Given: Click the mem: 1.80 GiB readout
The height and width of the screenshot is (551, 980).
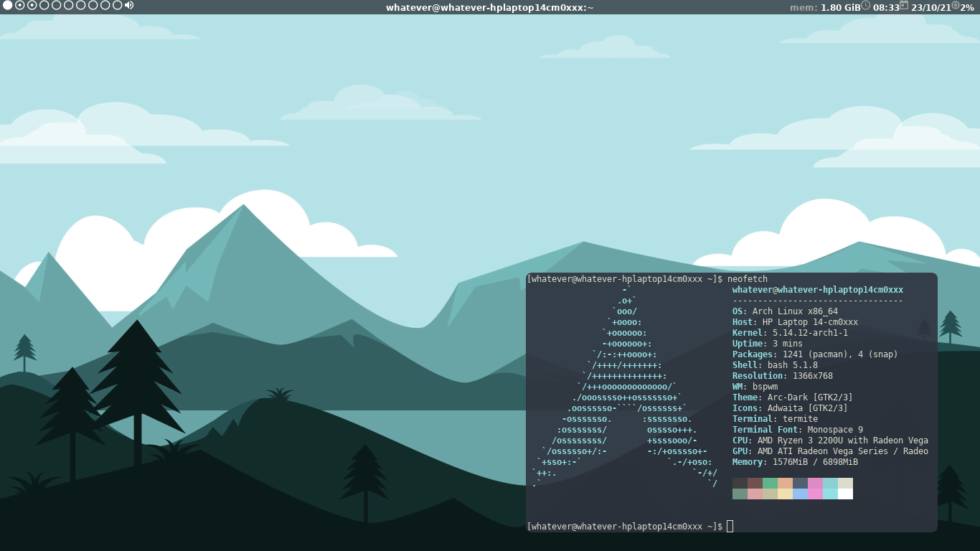Looking at the screenshot, I should 825,7.
